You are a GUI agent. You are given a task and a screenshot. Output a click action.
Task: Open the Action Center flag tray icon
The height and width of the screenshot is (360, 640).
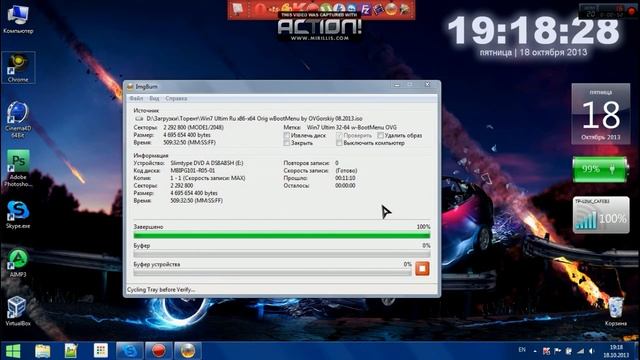click(x=558, y=351)
